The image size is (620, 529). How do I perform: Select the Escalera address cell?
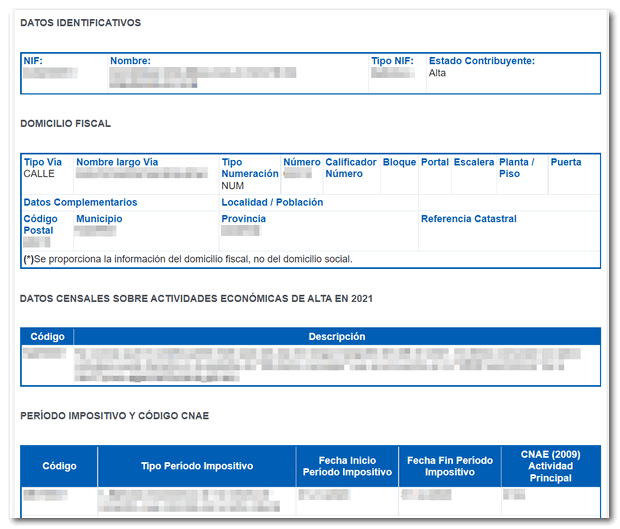(473, 174)
